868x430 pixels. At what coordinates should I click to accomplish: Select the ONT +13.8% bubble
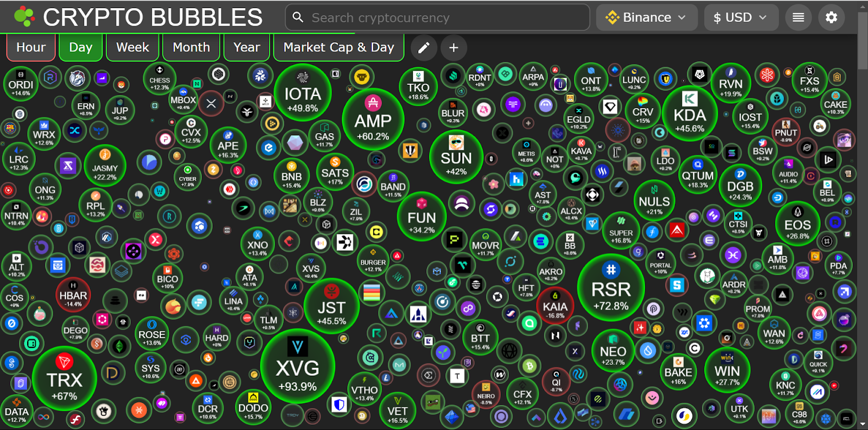(591, 81)
